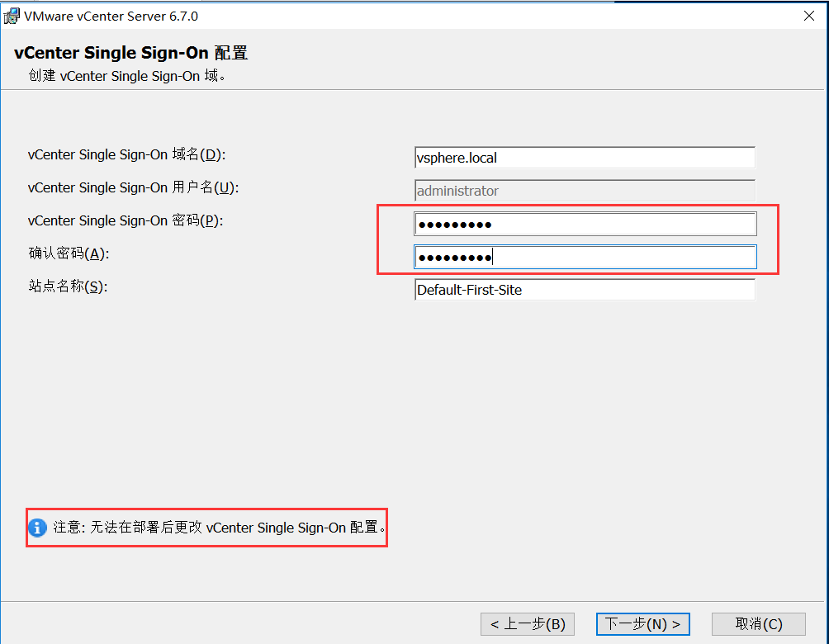
Task: Click the title text VMware vCenter Server 6.7.0
Action: [111, 17]
